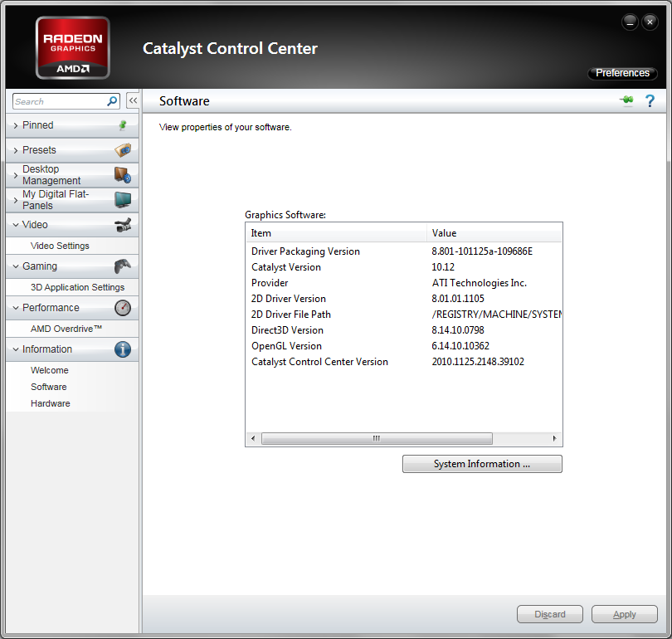Click the search magnifier icon

(112, 101)
